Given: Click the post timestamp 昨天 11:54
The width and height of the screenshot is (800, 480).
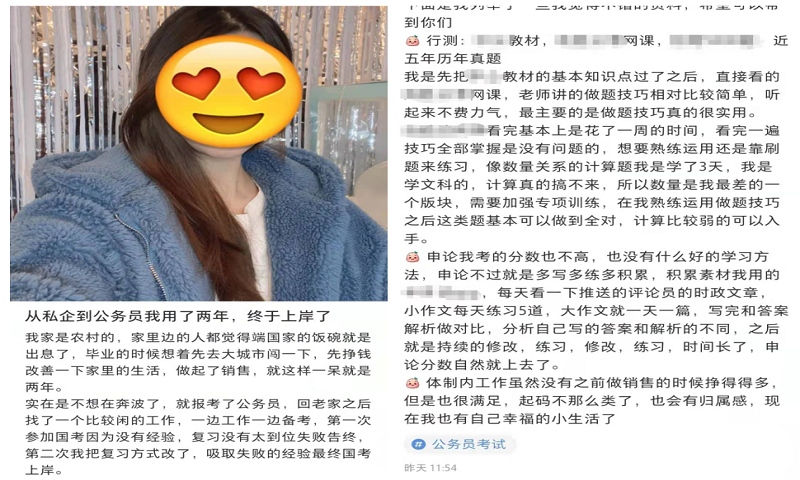Looking at the screenshot, I should pyautogui.click(x=430, y=468).
